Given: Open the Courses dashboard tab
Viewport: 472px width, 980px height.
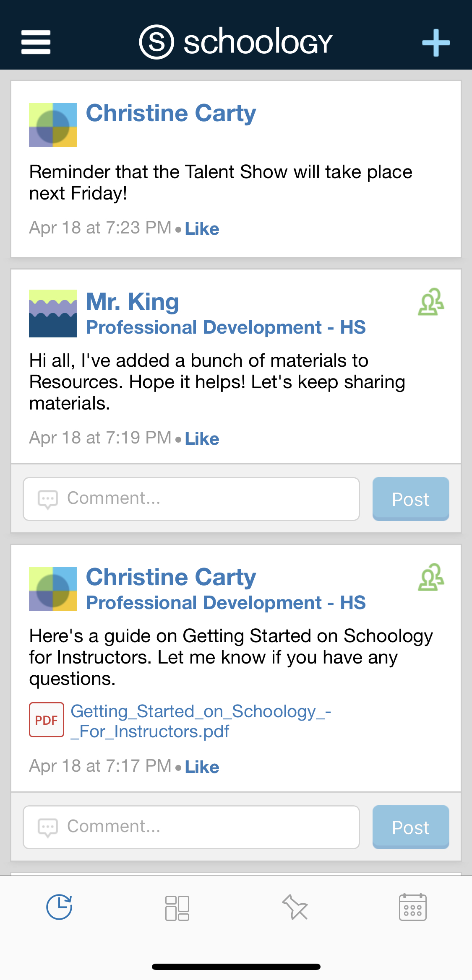Looking at the screenshot, I should (177, 908).
